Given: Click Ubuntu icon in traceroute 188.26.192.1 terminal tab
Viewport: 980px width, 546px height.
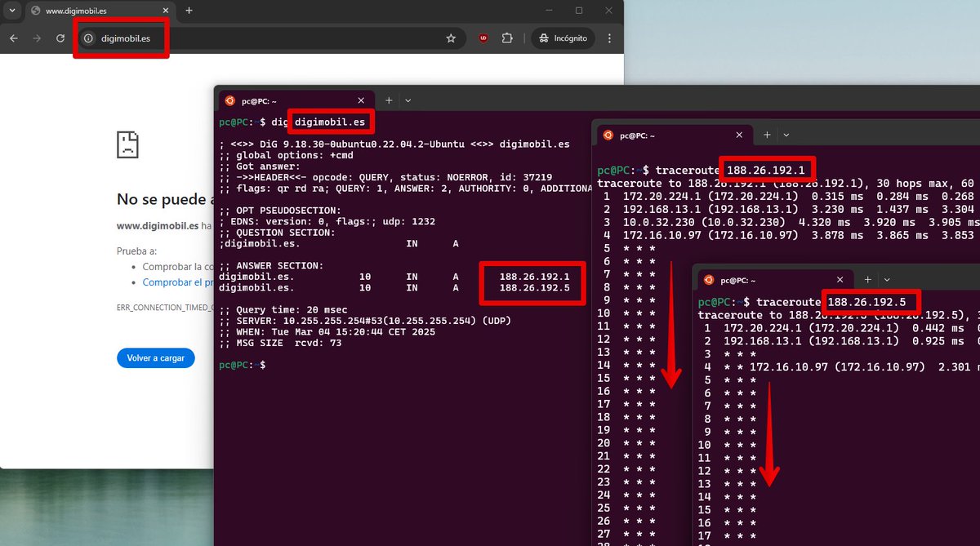Looking at the screenshot, I should [608, 135].
